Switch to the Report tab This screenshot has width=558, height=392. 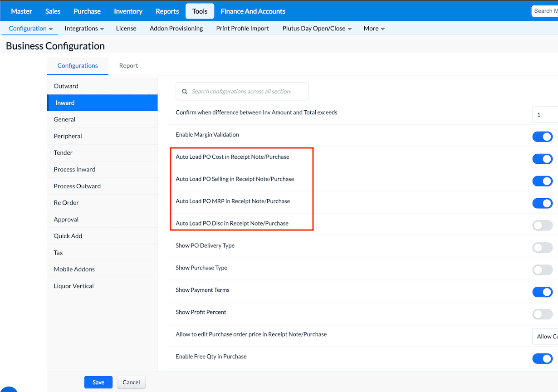click(x=128, y=66)
